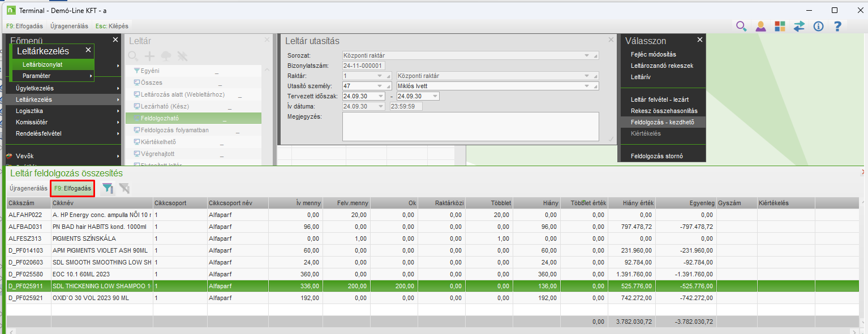Open the Tervezett időszak start date dropdown
Screen dimensions: 868x334
coord(380,96)
